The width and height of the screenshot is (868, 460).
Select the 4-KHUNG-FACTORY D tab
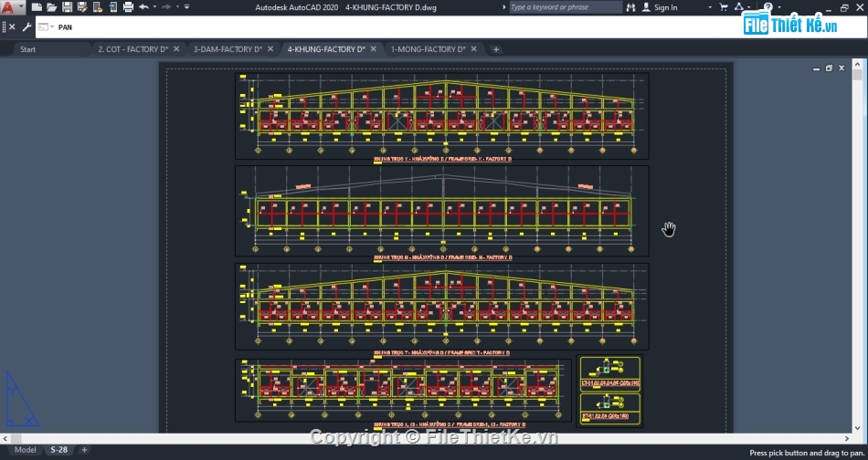click(x=326, y=49)
